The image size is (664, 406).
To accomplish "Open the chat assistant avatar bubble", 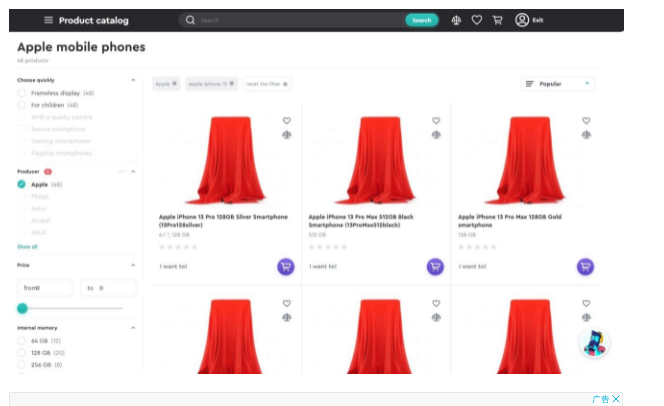I will 594,343.
